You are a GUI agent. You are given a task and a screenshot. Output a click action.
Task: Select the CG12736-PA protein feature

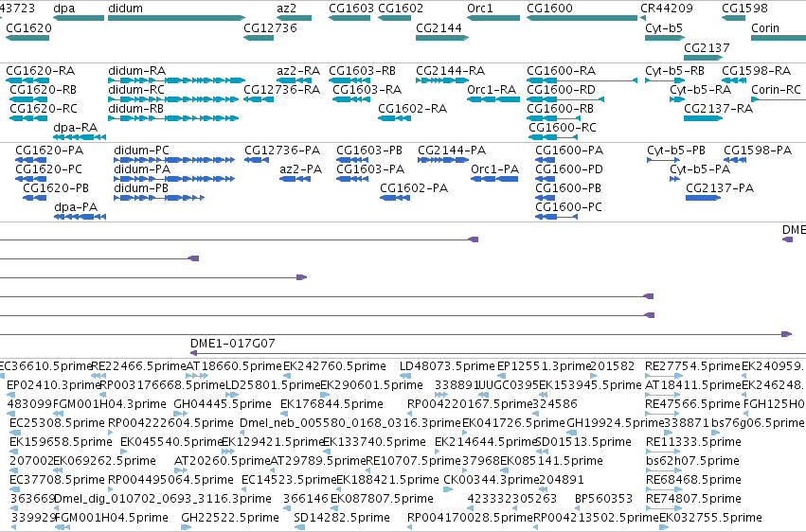pyautogui.click(x=257, y=160)
